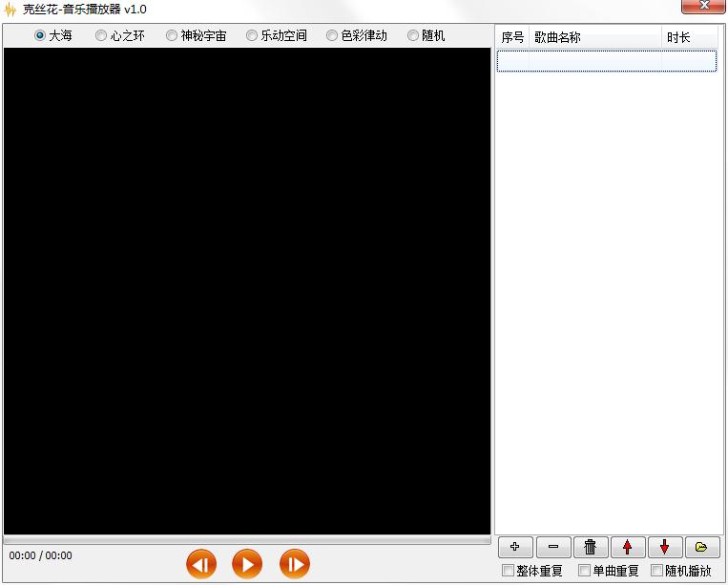Select the empty first row in the playlist
Image resolution: width=728 pixels, height=585 pixels.
point(606,60)
